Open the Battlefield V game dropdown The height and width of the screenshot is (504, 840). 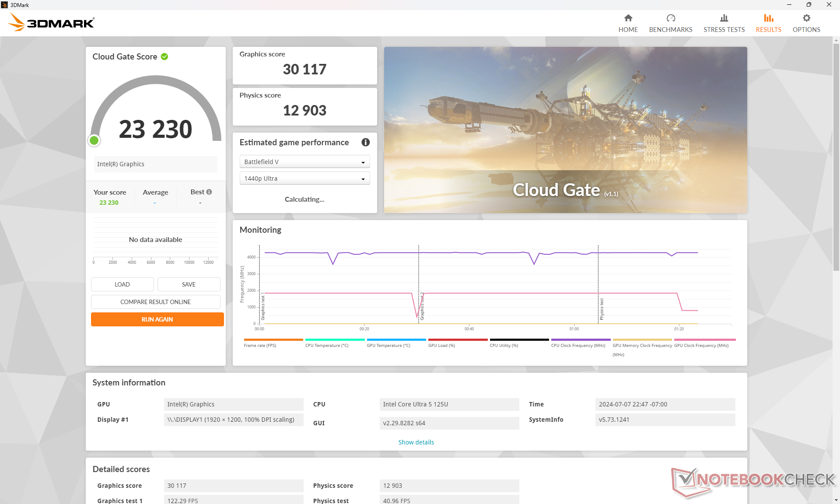(304, 162)
